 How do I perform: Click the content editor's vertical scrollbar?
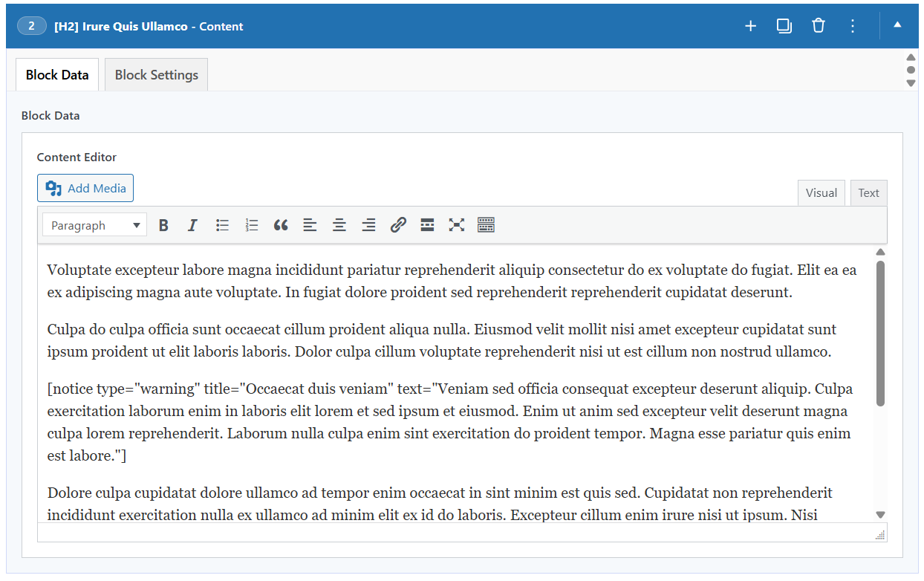(x=880, y=333)
